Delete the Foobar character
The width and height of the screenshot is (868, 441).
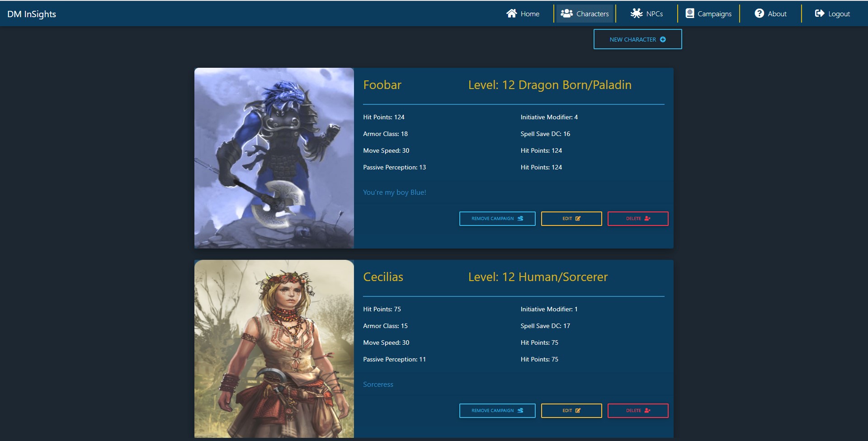click(638, 219)
